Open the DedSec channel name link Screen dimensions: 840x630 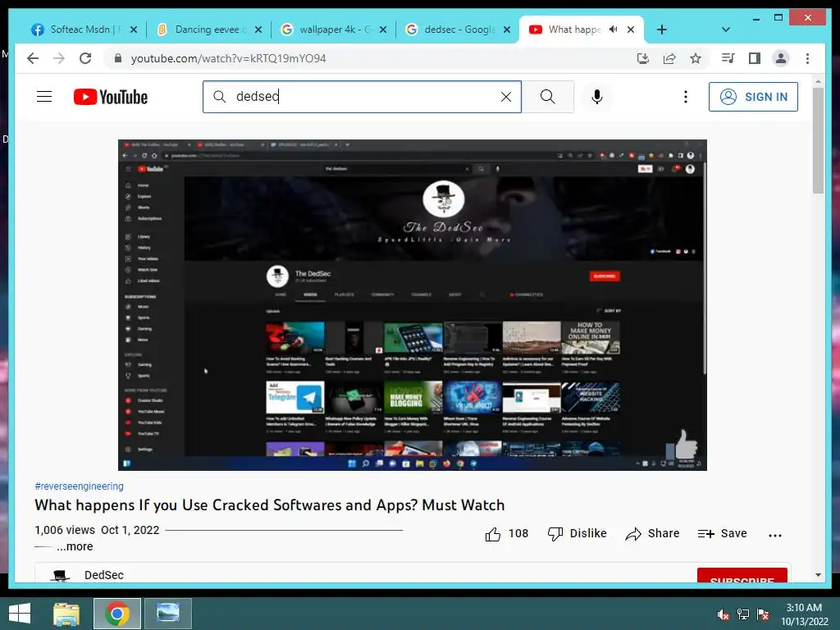point(104,575)
